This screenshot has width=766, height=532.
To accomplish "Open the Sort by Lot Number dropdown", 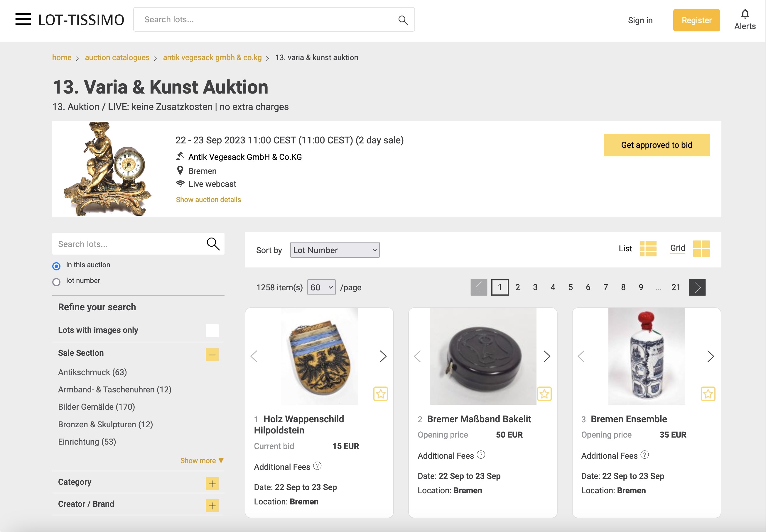I will coord(335,250).
